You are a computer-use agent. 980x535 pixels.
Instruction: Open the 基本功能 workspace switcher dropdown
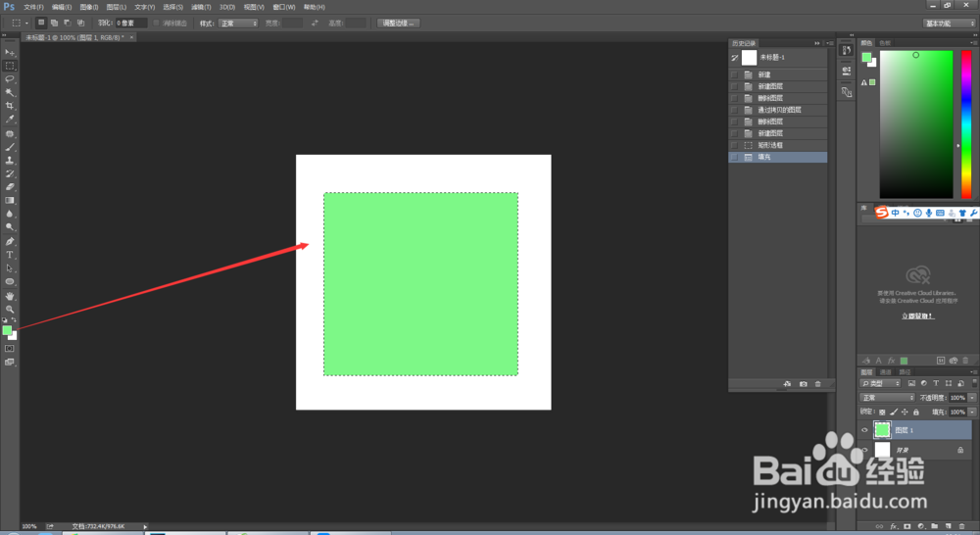pyautogui.click(x=949, y=24)
